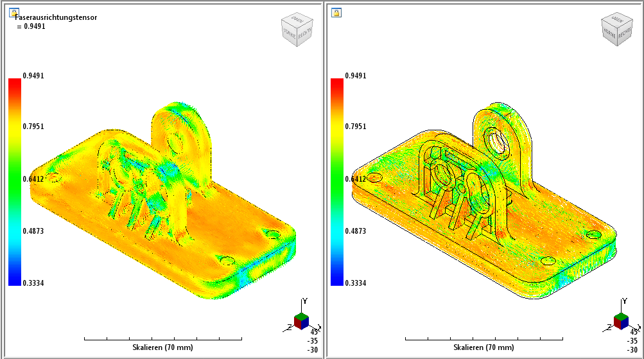Click the -35 rotation angle in left pane
The height and width of the screenshot is (359, 644).
[x=313, y=341]
